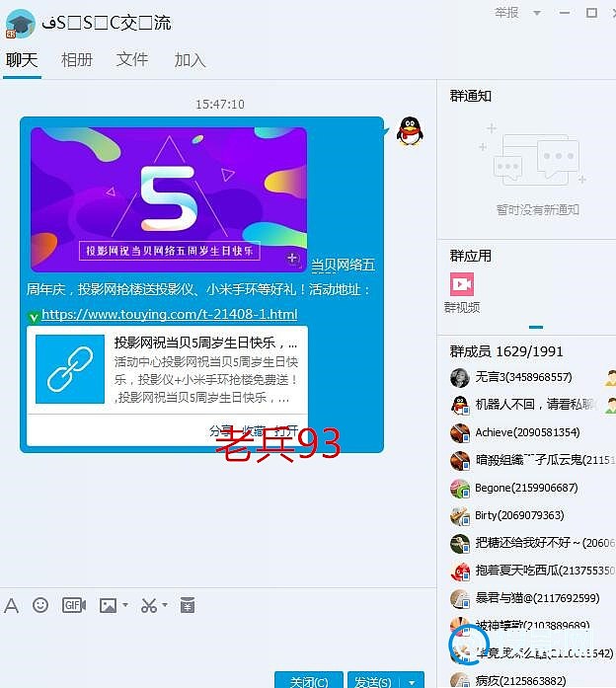Image resolution: width=616 pixels, height=688 pixels.
Task: Click the 举报 report button
Action: 506,12
